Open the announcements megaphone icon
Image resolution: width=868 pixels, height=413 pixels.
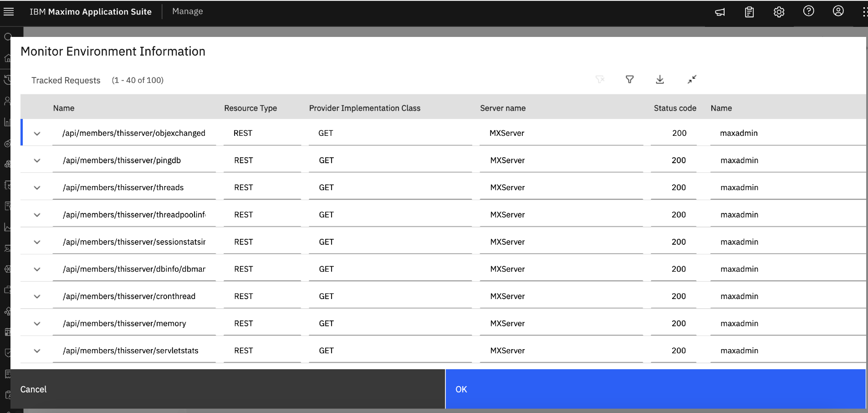click(720, 12)
